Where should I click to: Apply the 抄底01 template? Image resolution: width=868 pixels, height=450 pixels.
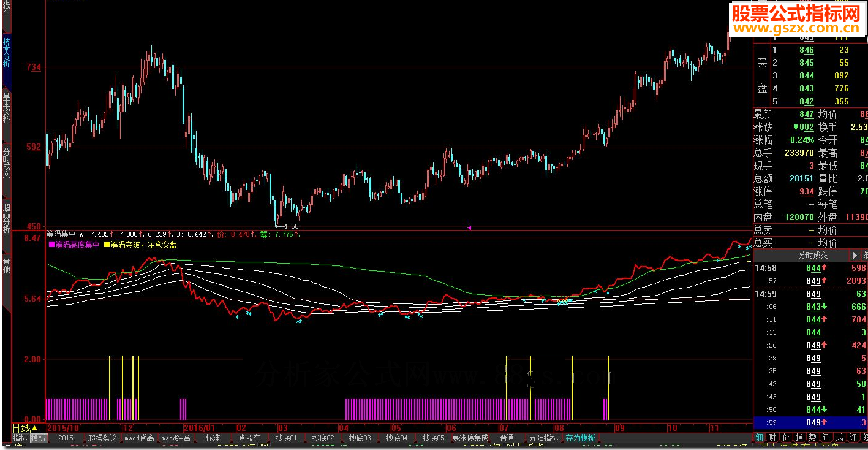[286, 438]
